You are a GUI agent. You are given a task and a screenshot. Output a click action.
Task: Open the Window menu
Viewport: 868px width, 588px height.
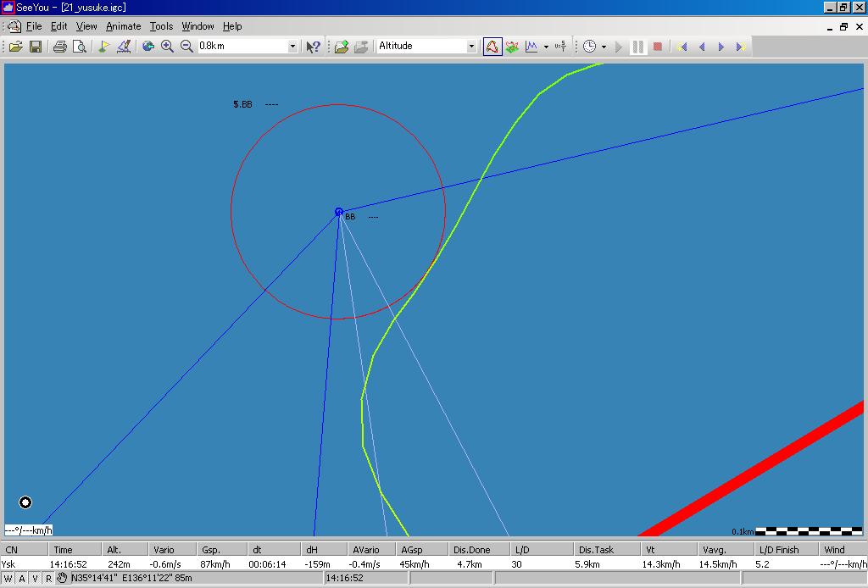coord(198,26)
